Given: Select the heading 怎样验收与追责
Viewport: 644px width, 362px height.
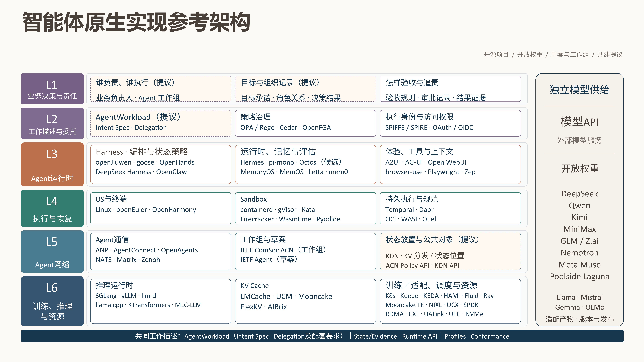Looking at the screenshot, I should click(x=412, y=83).
